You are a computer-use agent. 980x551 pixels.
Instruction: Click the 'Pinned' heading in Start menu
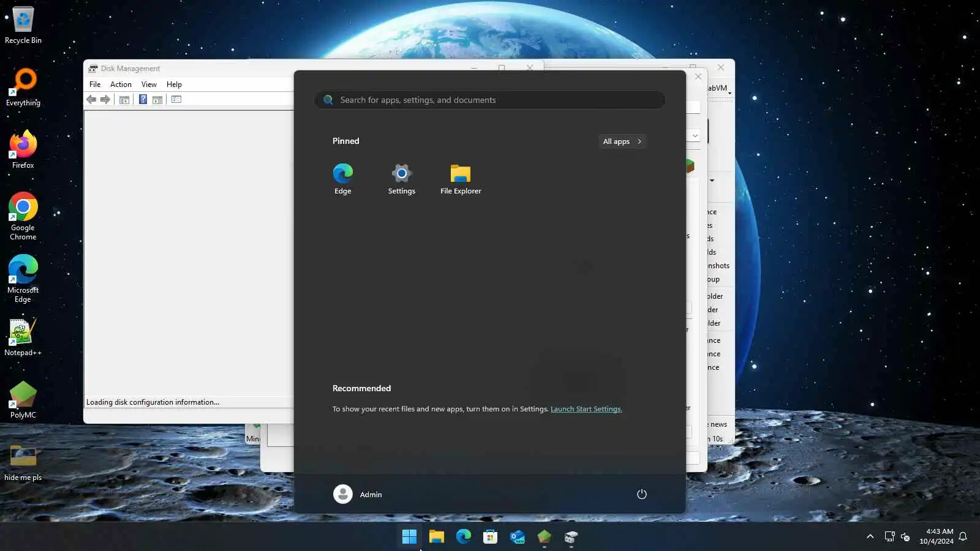pos(346,141)
